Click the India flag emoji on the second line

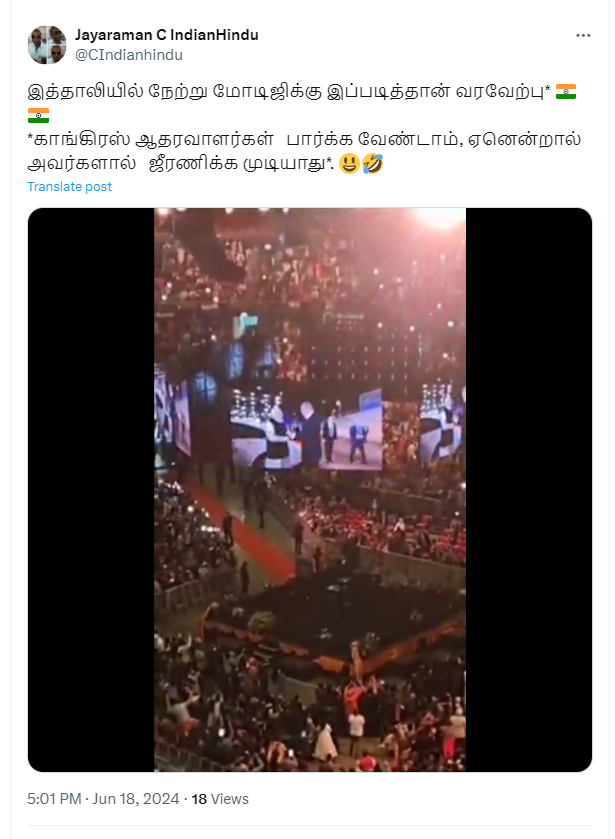37,115
